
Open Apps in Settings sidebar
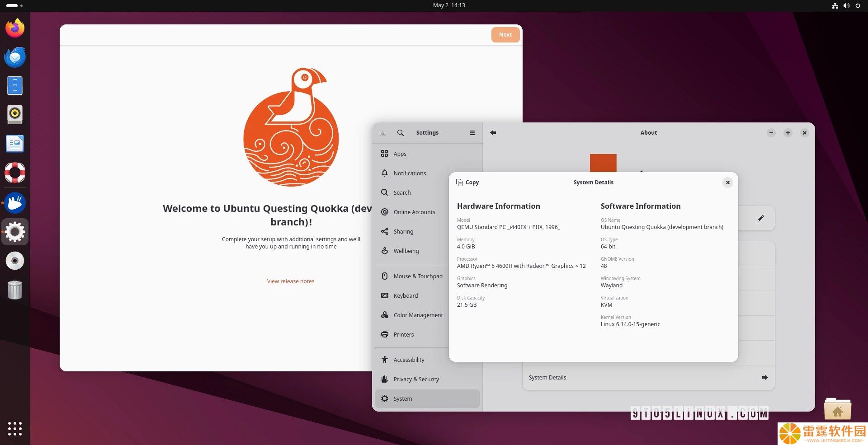tap(427, 154)
